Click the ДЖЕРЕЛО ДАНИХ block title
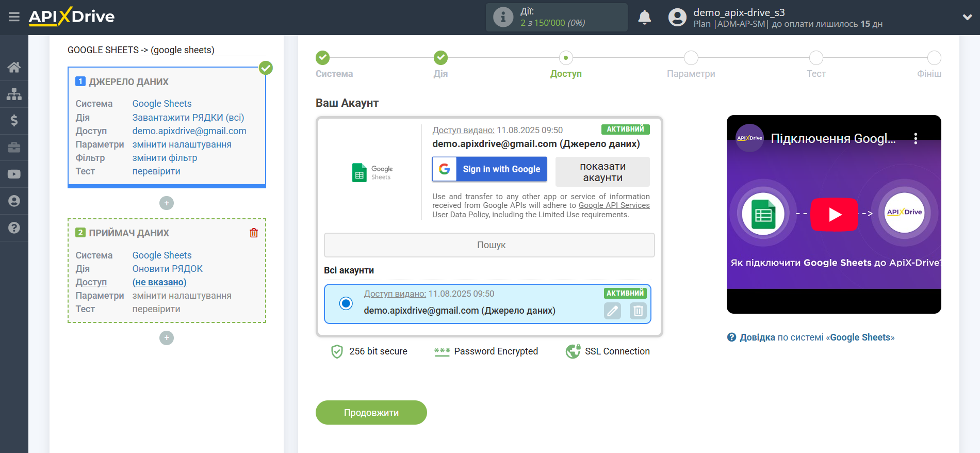Image resolution: width=980 pixels, height=453 pixels. pyautogui.click(x=128, y=82)
